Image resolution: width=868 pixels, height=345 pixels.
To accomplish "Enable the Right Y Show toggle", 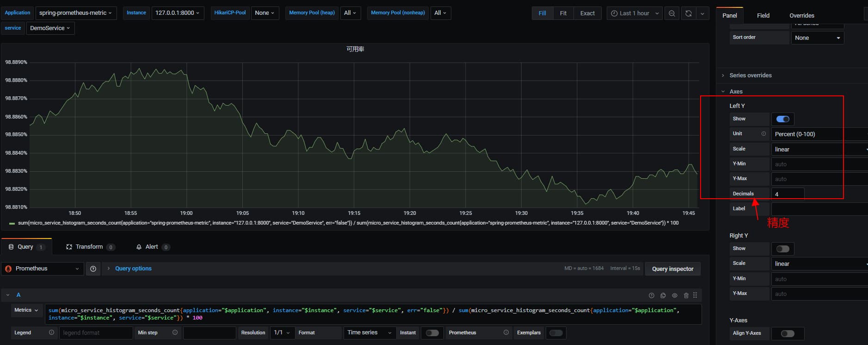I will (x=782, y=249).
